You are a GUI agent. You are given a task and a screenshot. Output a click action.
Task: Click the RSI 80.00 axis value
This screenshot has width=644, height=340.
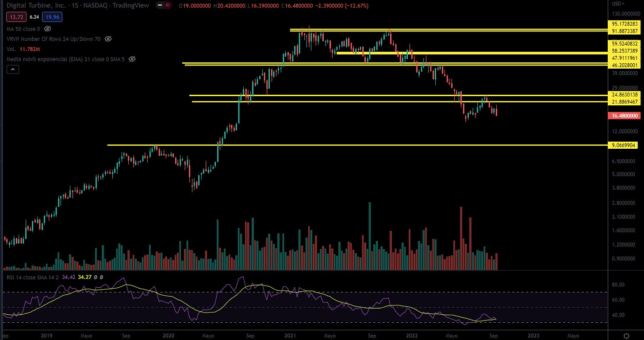[x=618, y=285]
